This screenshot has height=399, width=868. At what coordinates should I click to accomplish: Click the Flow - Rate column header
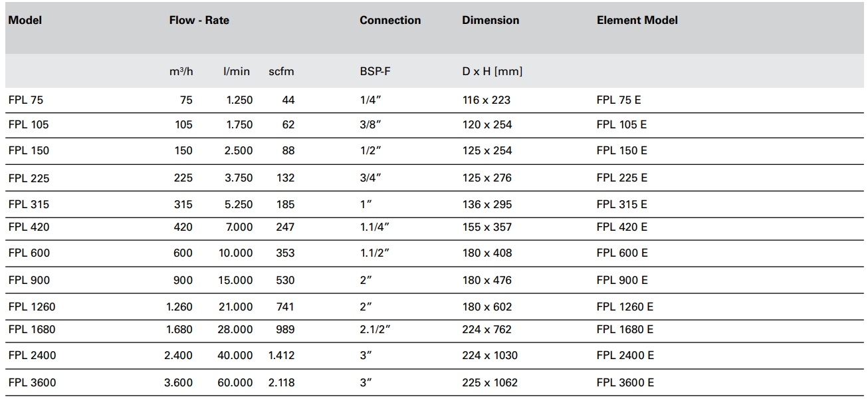pyautogui.click(x=199, y=21)
